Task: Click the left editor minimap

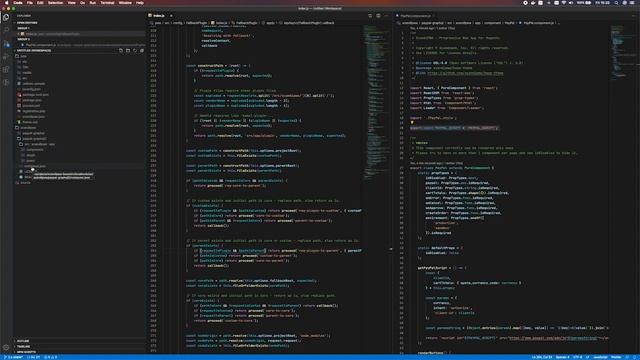Action: (x=376, y=102)
